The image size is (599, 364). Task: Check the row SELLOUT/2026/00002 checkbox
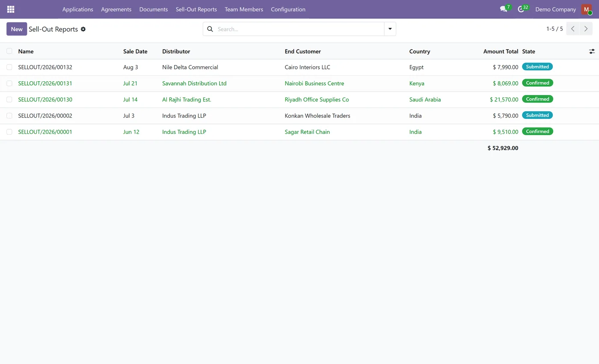[9, 116]
